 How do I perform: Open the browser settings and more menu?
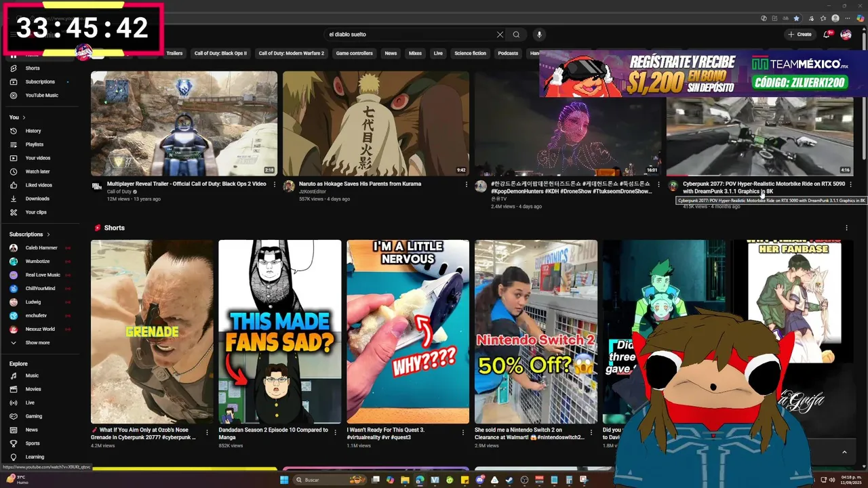[848, 18]
